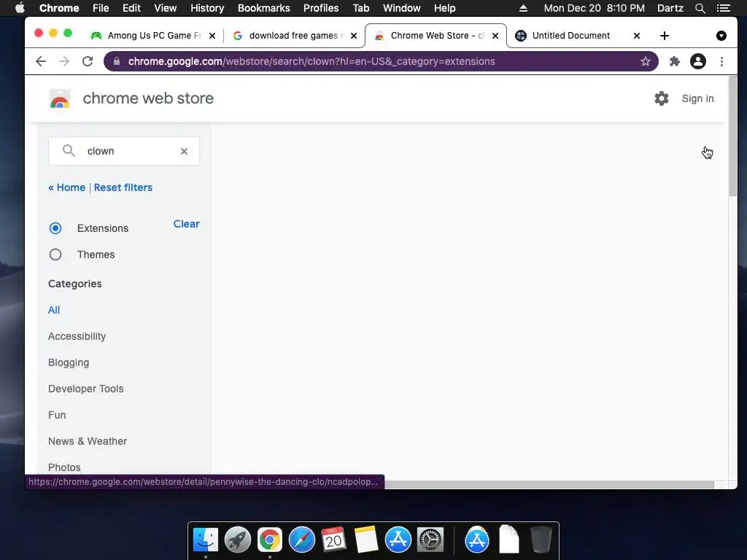Open Web Store settings gear
The image size is (747, 560).
[x=661, y=98]
